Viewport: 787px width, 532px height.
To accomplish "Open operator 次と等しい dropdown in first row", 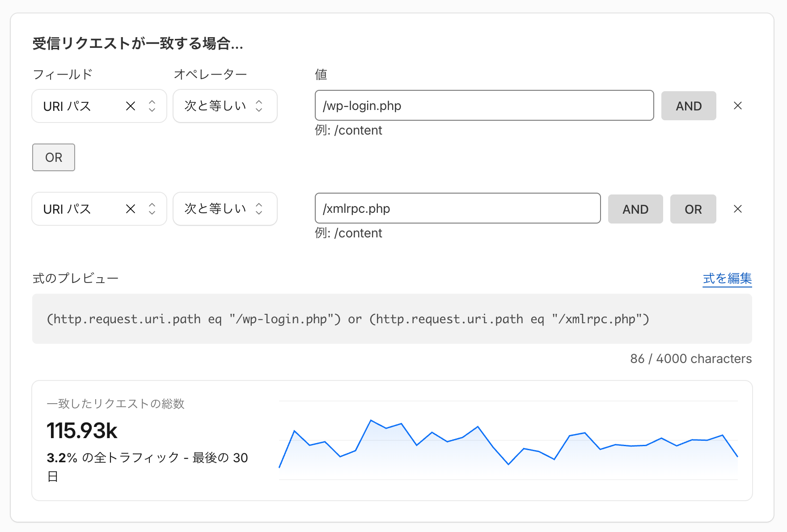I will click(225, 106).
